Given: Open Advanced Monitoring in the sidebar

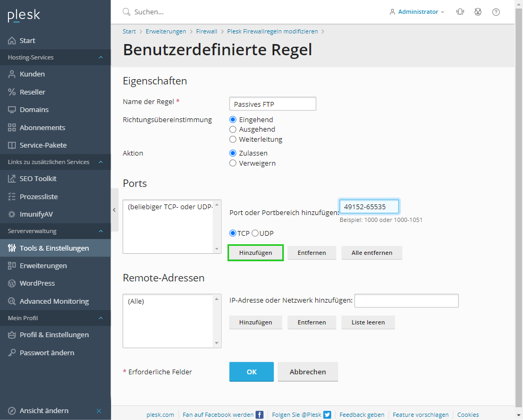Looking at the screenshot, I should (x=55, y=302).
